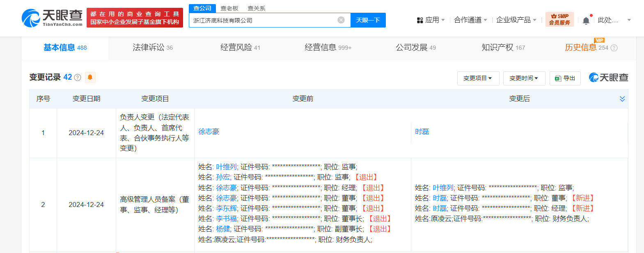The image size is (644, 253).
Task: Clear the search box with the X icon
Action: coord(341,20)
